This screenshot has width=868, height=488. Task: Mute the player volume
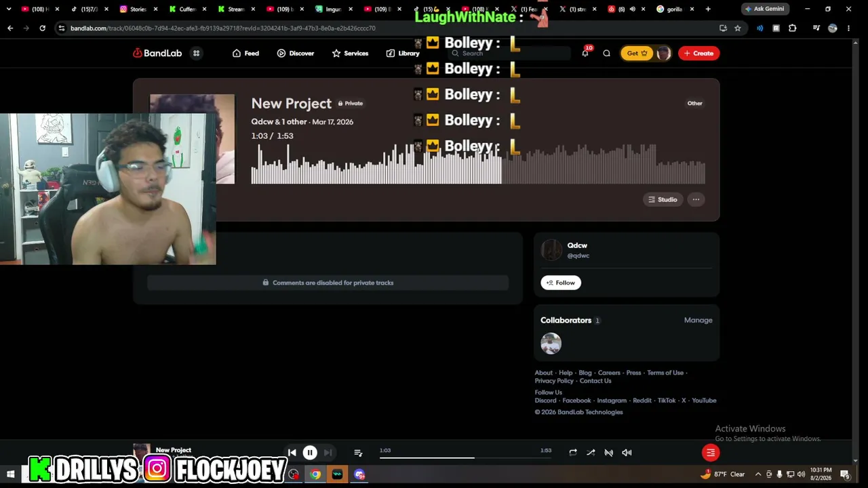click(627, 453)
